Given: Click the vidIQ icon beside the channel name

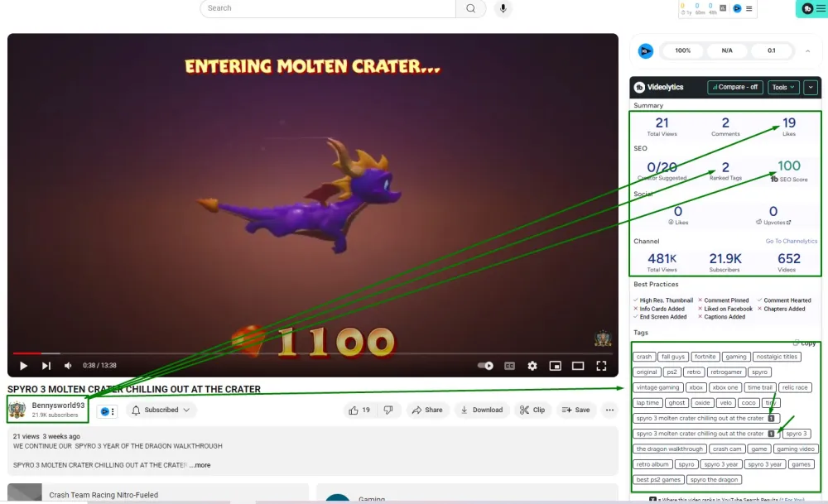Looking at the screenshot, I should click(x=107, y=411).
